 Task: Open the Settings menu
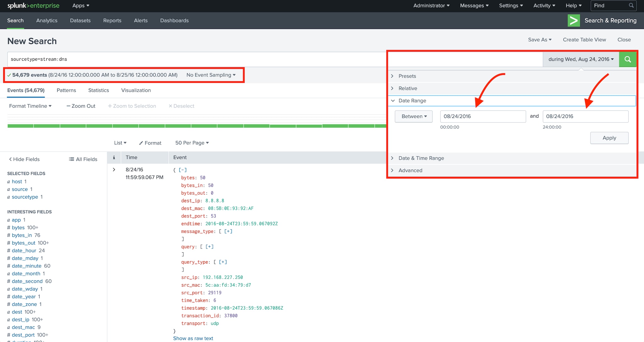coord(511,6)
